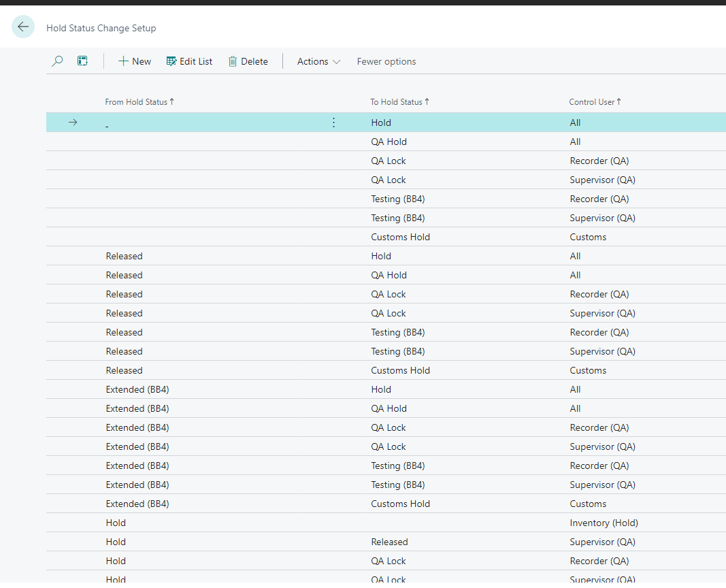This screenshot has width=726, height=588.
Task: Select first Released row From Hold Status
Action: (x=124, y=256)
